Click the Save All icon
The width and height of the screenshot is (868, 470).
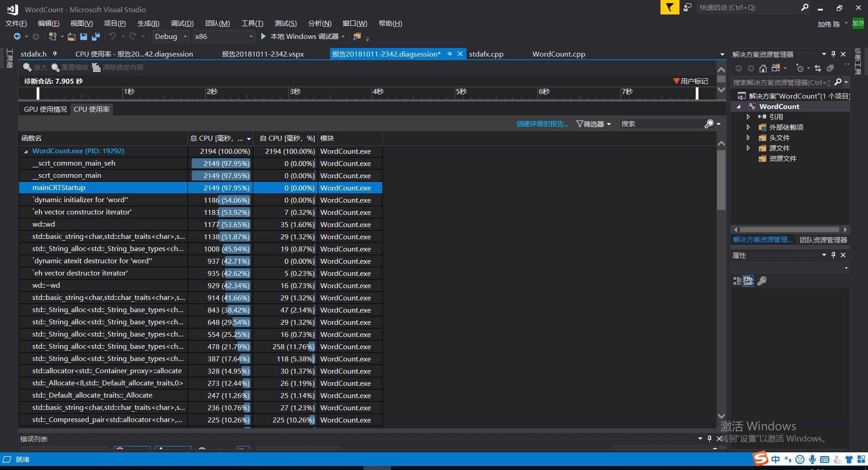96,37
